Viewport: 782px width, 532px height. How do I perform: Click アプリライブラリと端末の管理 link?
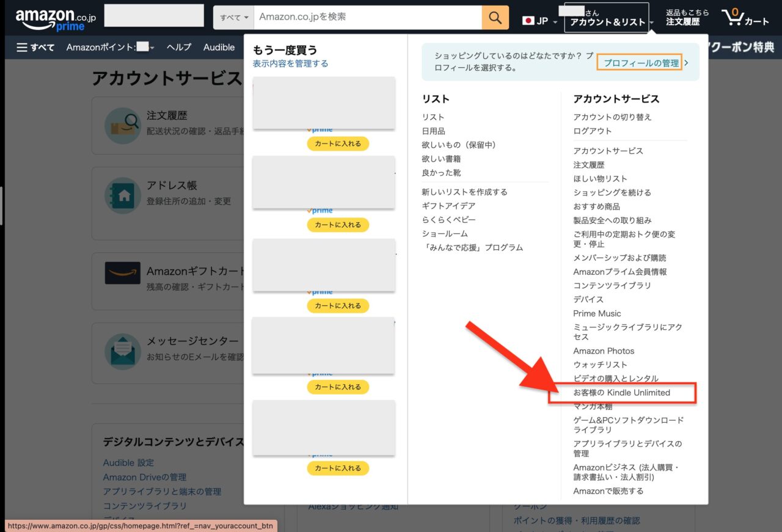coord(162,492)
